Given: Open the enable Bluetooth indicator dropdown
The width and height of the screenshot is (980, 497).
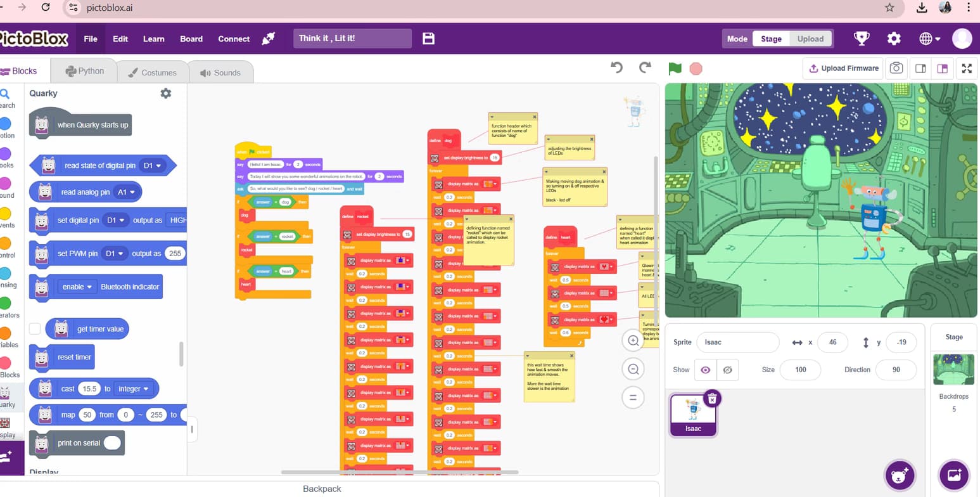Looking at the screenshot, I should [79, 287].
